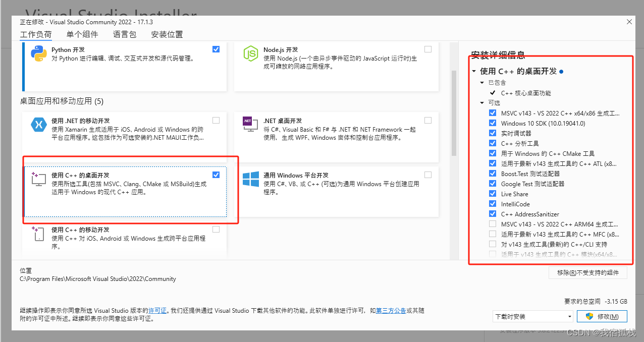Check the C++ MFC v143 component

click(x=493, y=234)
